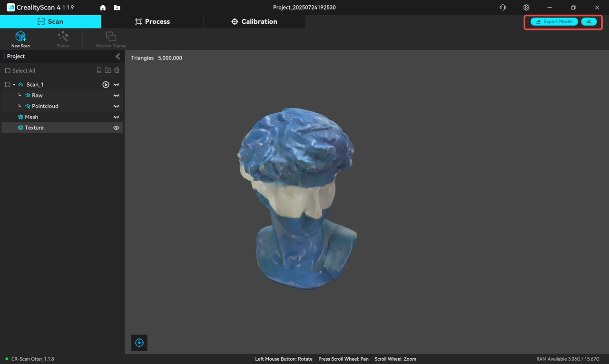Tick the Scan_1 checkbox
609x364 pixels.
[8, 85]
